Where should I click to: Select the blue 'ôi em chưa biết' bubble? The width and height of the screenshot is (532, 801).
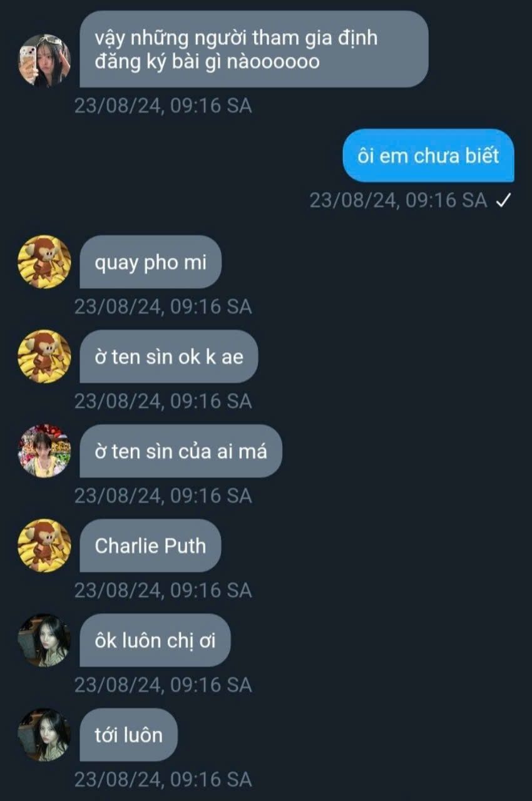428,155
